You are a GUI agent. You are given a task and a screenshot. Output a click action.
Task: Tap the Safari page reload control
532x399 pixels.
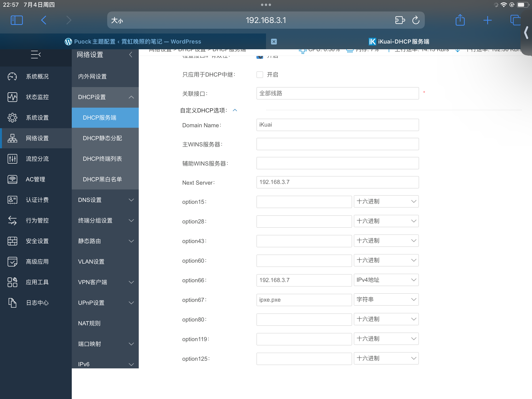click(416, 20)
